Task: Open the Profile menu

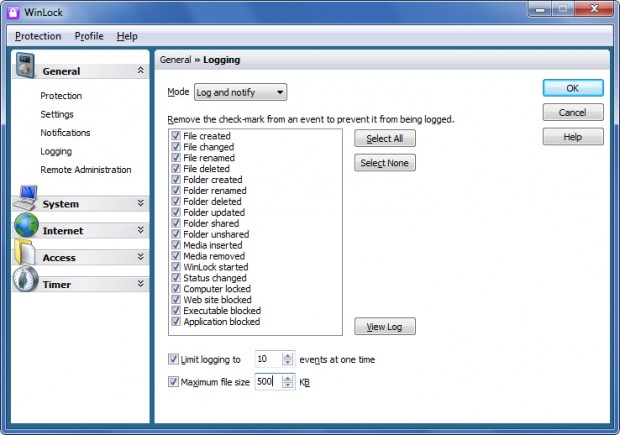Action: tap(89, 36)
